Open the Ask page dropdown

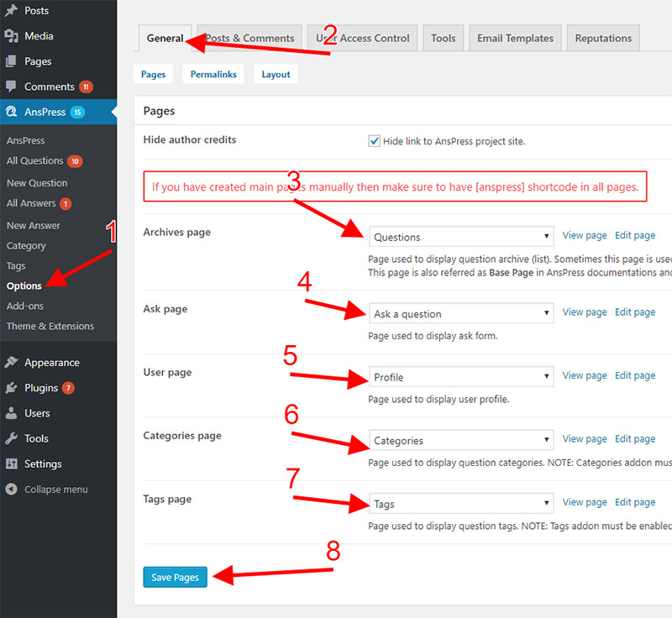click(x=461, y=313)
